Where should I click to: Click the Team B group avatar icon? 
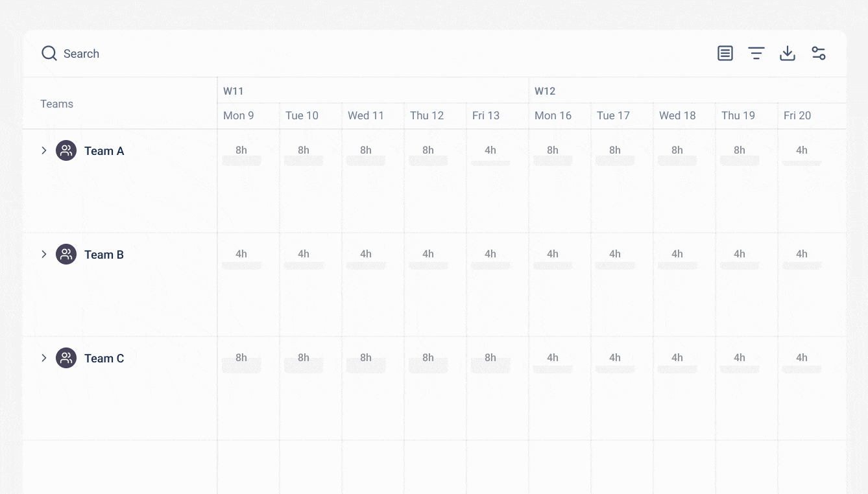pyautogui.click(x=66, y=254)
